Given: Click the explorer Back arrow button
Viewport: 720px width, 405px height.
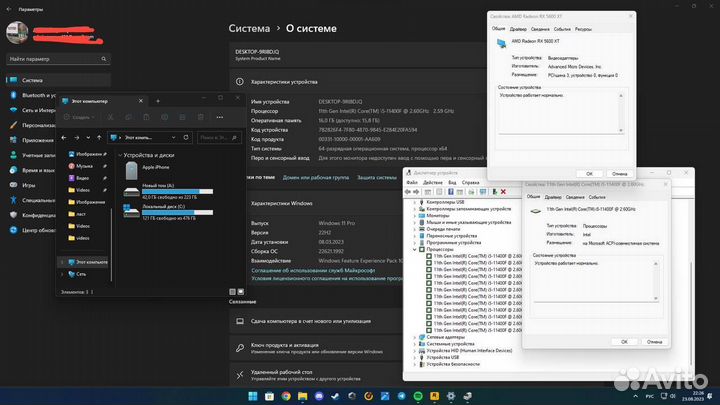Looking at the screenshot, I should [64, 136].
